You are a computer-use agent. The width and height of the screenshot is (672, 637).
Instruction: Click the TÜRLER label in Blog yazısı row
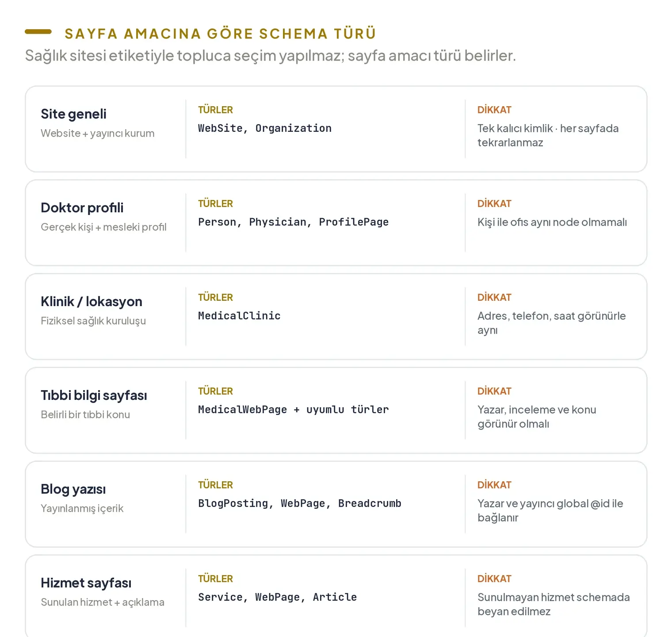click(215, 485)
